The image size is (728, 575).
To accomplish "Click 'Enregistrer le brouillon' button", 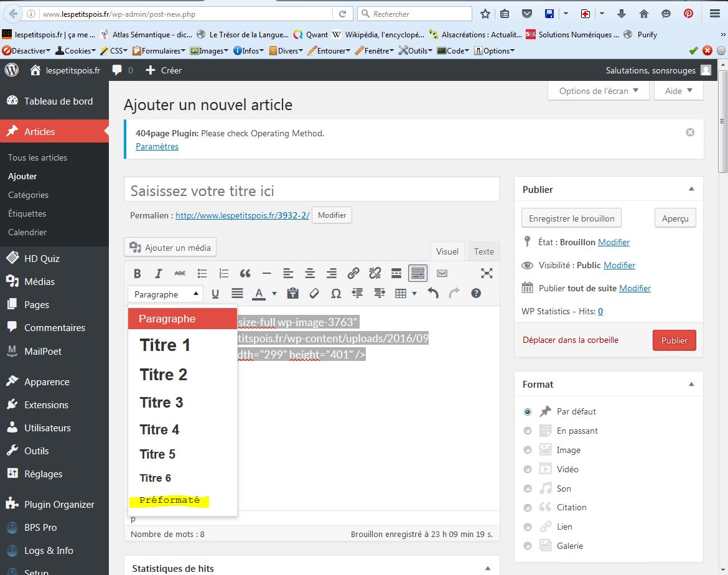I will click(571, 218).
